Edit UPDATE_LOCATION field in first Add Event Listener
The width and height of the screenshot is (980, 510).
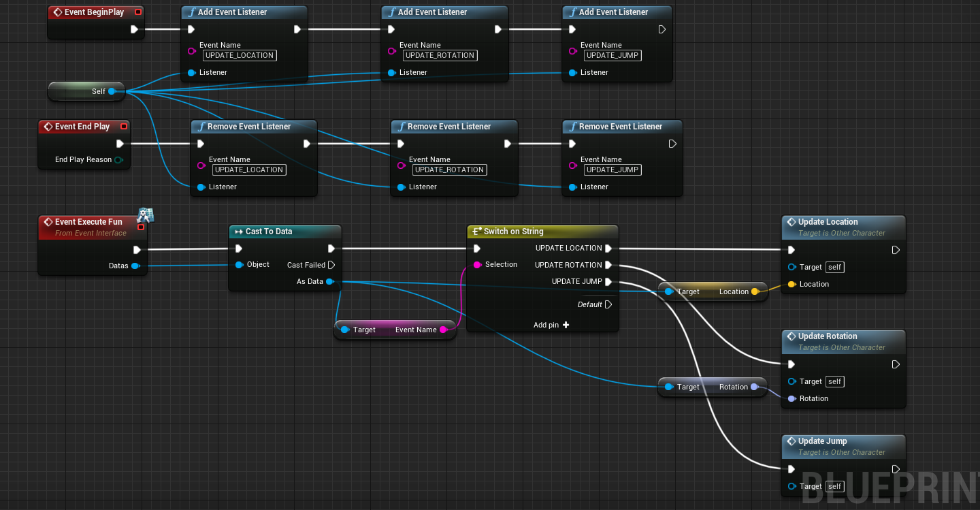coord(240,55)
